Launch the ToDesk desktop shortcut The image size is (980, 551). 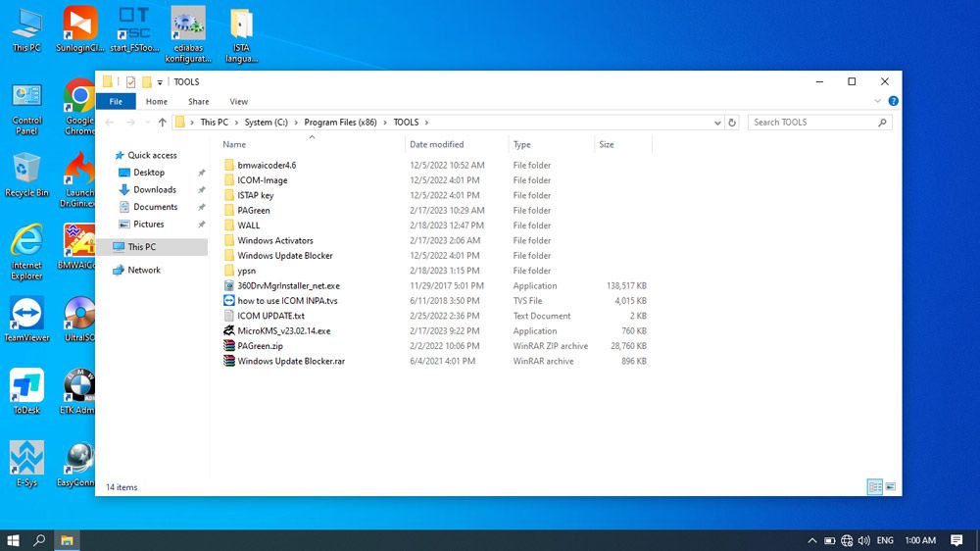(26, 391)
